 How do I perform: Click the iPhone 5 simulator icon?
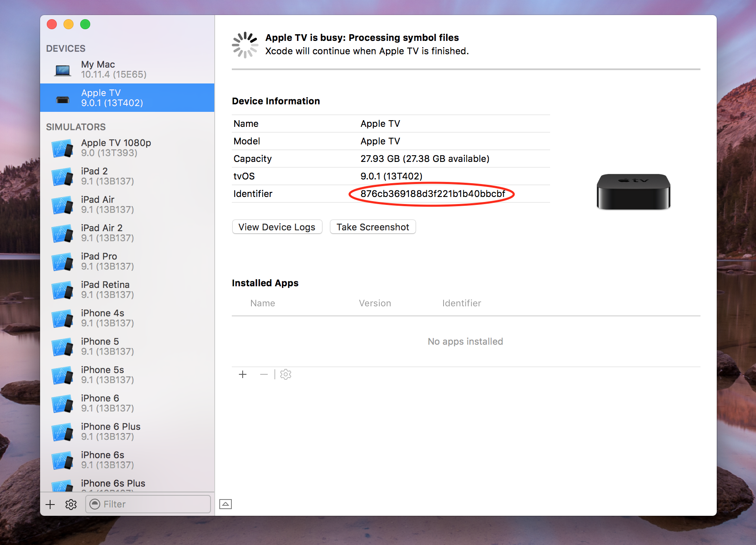click(x=63, y=347)
